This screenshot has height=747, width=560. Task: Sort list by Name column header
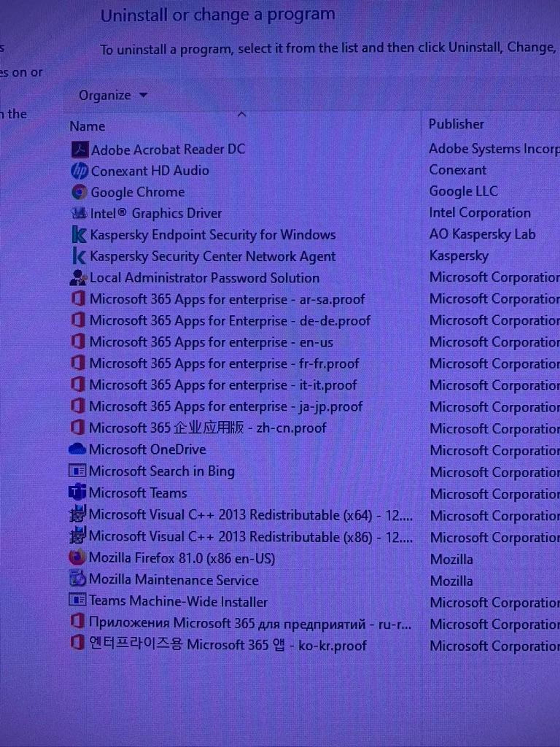[87, 126]
